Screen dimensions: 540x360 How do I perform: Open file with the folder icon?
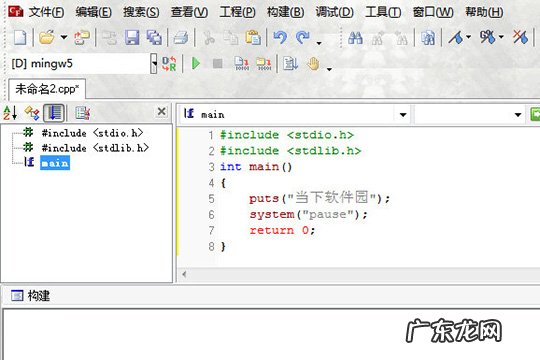[47, 37]
